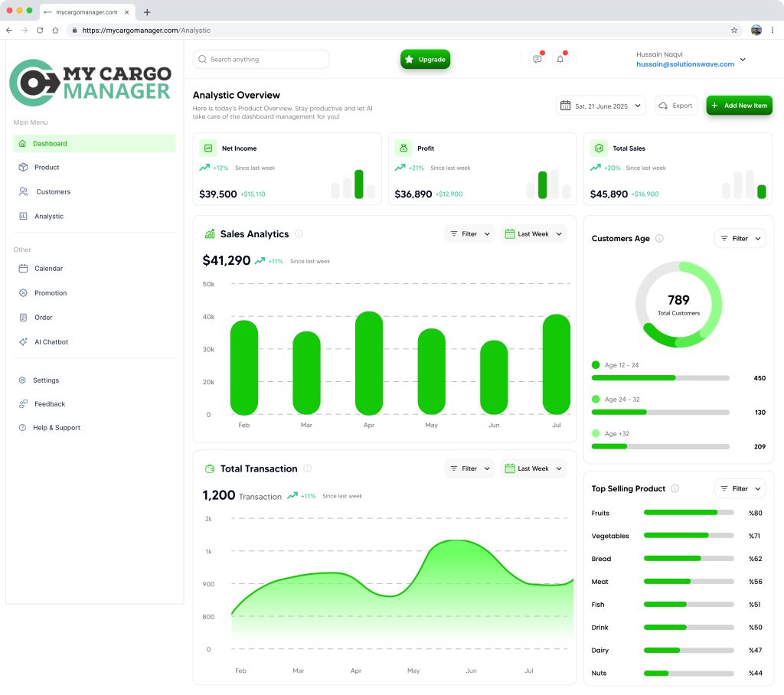Expand the Hussain Naqvi account menu

tap(742, 60)
